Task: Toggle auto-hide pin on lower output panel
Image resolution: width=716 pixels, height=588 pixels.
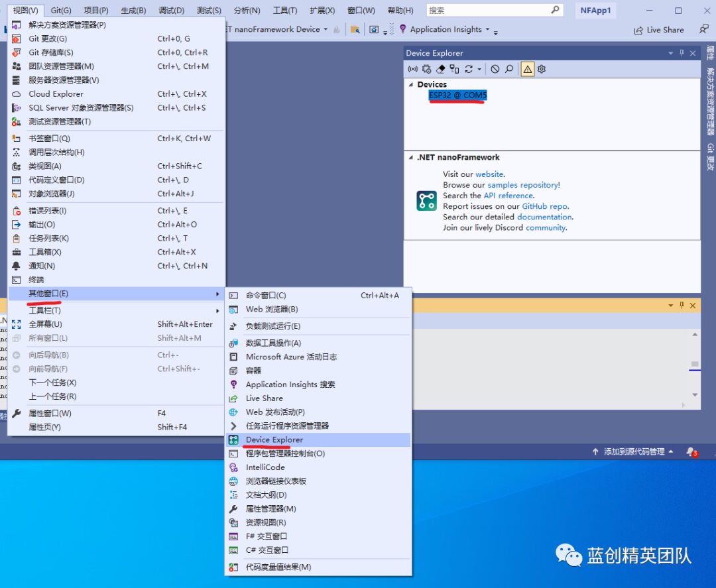Action: (x=682, y=305)
